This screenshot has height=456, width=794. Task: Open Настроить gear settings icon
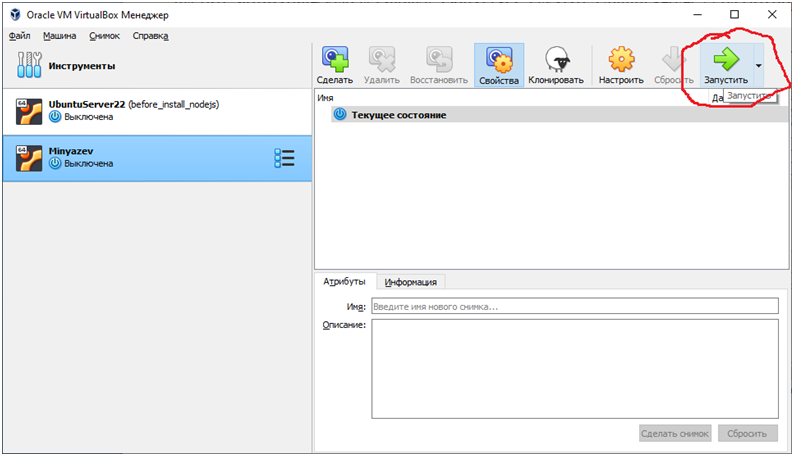point(621,60)
